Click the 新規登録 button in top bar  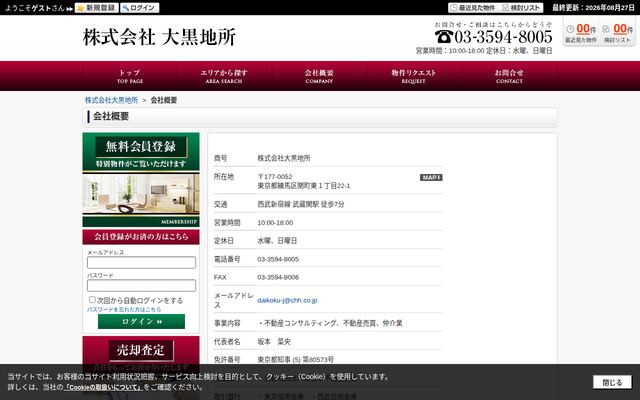pos(97,8)
